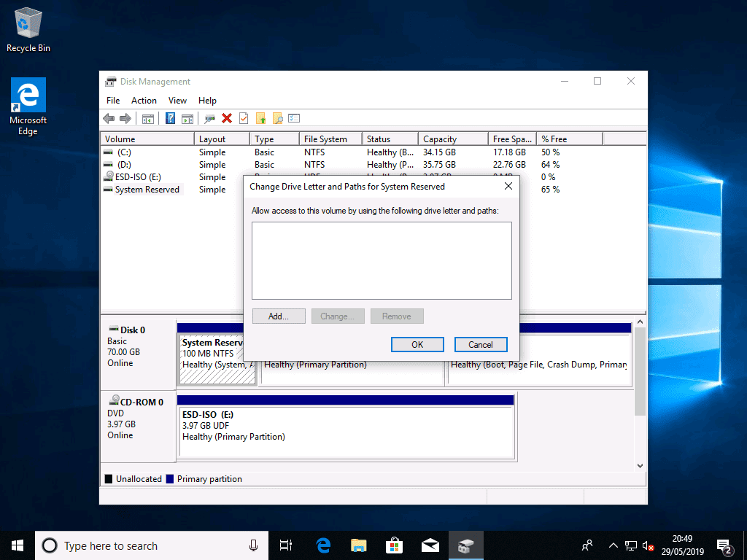Open Help via the blue question mark icon
Screen dimensions: 747x560
170,119
